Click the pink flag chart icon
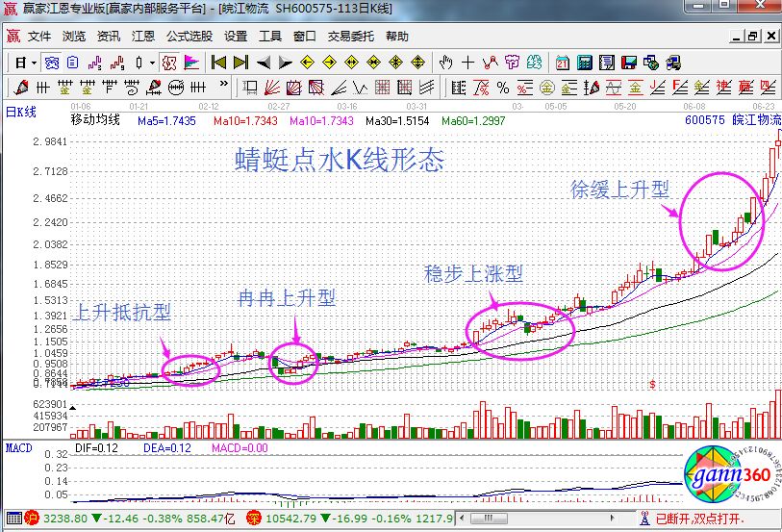 tap(191, 63)
